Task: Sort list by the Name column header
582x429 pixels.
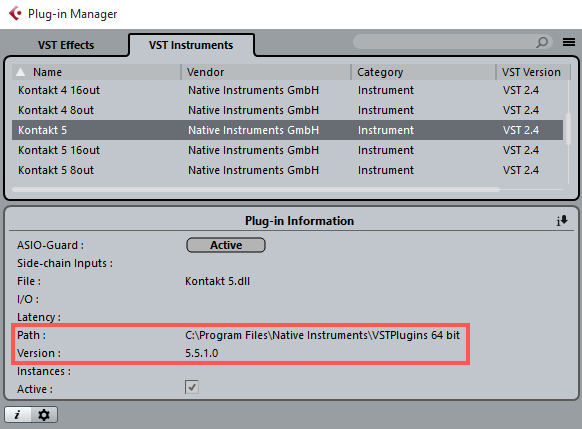Action: [x=97, y=72]
